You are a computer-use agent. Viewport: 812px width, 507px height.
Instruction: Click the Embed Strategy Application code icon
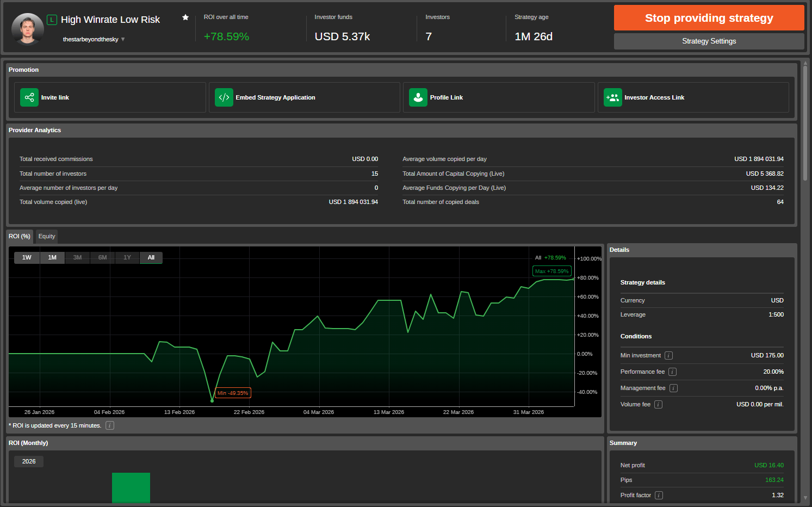point(224,97)
